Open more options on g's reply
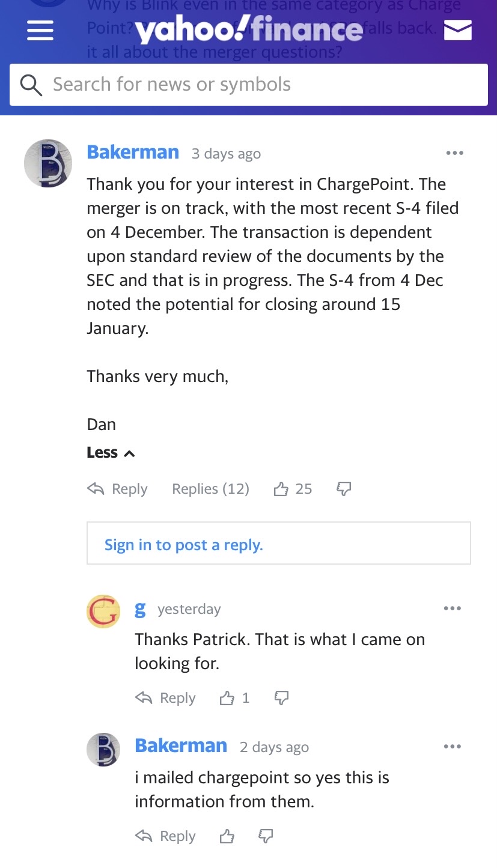497x868 pixels. (x=452, y=609)
